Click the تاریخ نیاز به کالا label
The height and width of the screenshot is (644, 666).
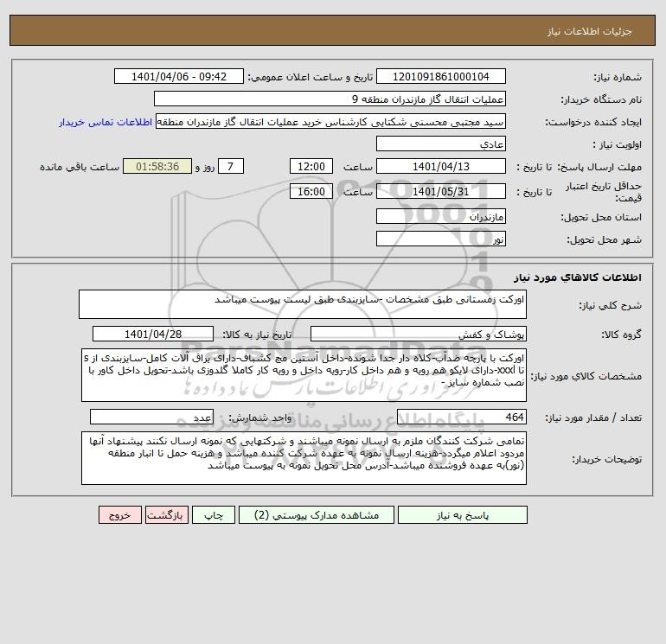257,335
